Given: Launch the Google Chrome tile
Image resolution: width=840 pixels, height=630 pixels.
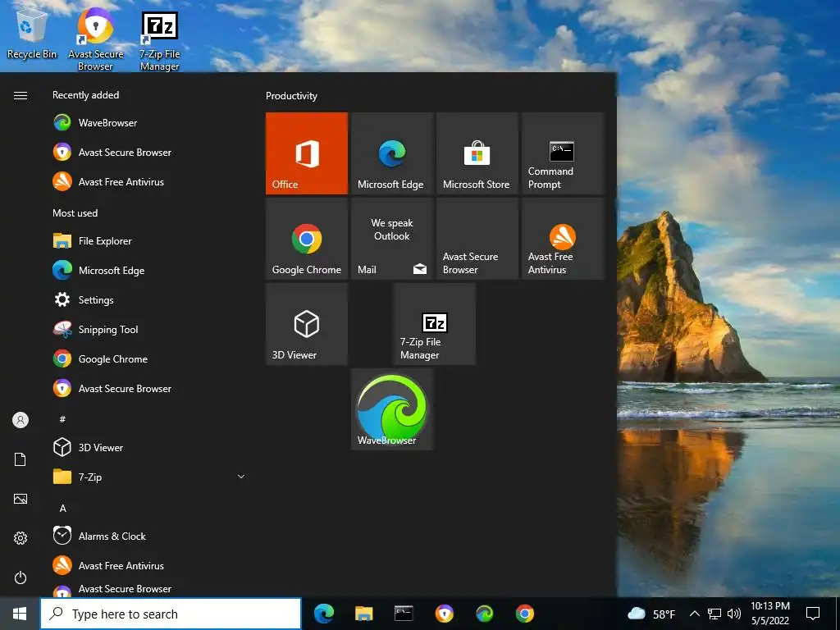Looking at the screenshot, I should pyautogui.click(x=307, y=239).
